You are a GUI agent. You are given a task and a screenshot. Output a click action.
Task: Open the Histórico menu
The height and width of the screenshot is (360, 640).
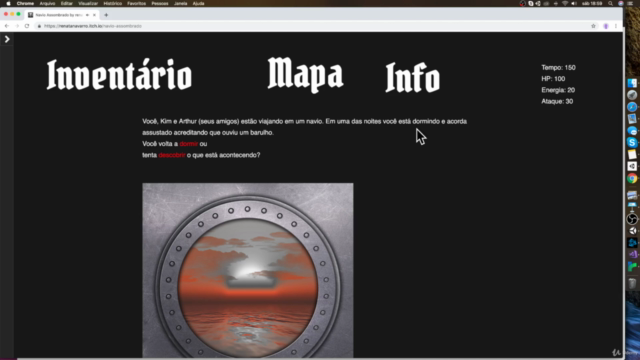tap(113, 3)
